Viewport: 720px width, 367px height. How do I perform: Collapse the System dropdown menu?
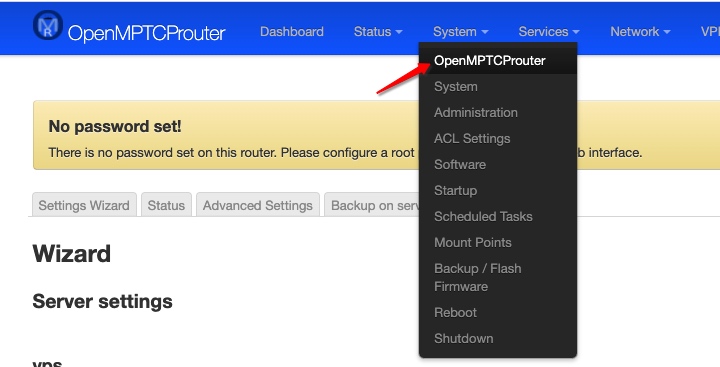(x=461, y=32)
